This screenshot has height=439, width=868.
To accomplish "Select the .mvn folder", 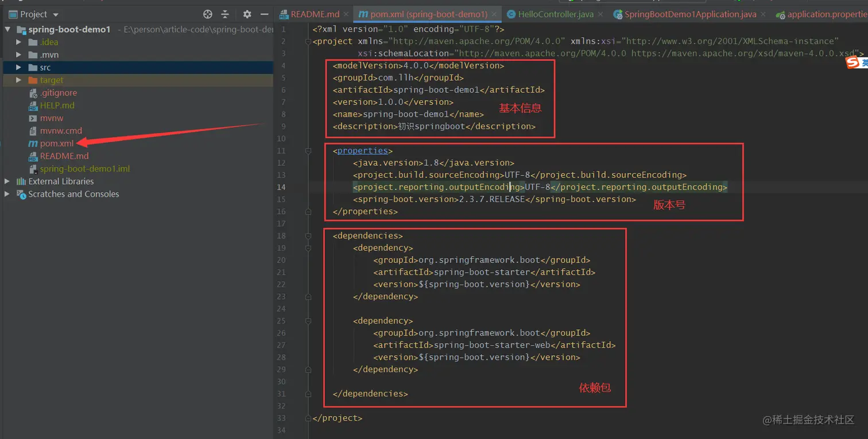I will (49, 55).
